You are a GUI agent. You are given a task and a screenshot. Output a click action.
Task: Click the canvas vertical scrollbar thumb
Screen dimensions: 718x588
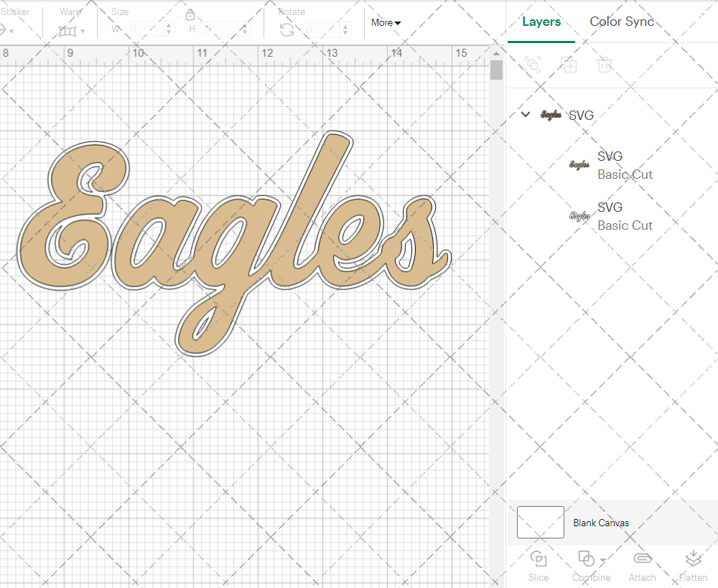[x=495, y=70]
